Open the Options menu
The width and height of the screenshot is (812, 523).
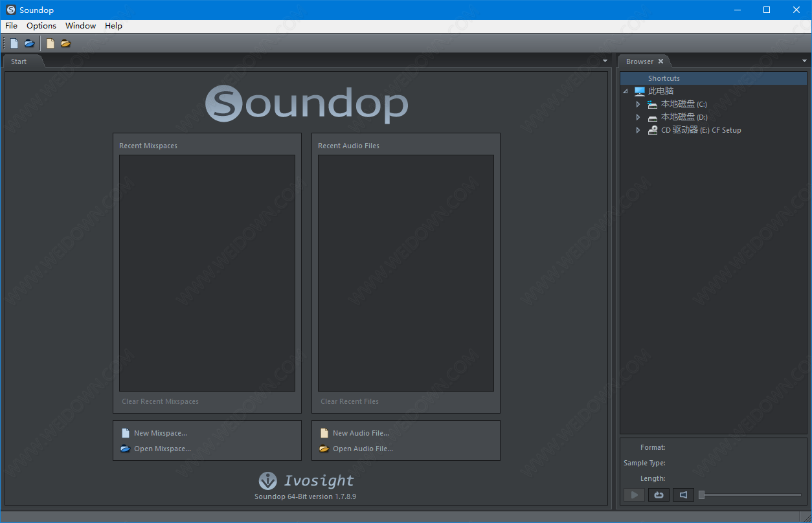click(41, 26)
